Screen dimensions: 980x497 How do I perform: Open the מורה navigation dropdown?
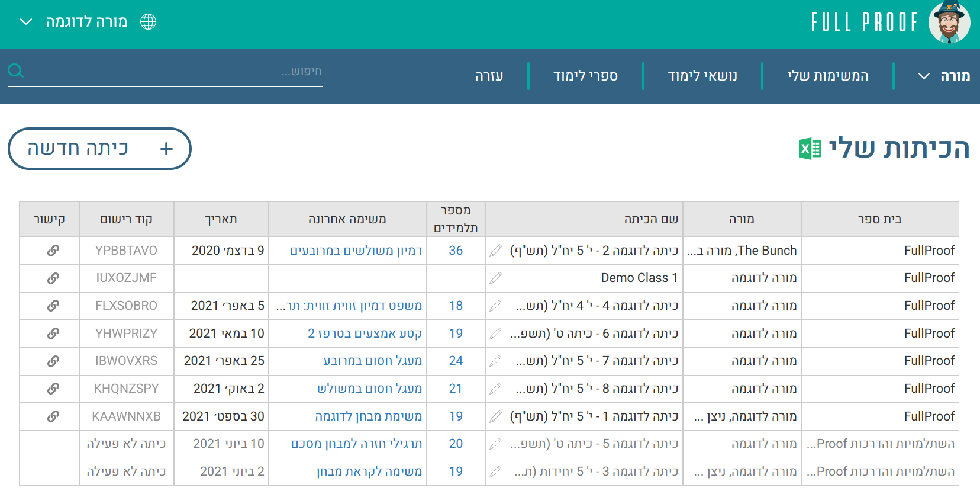click(944, 76)
